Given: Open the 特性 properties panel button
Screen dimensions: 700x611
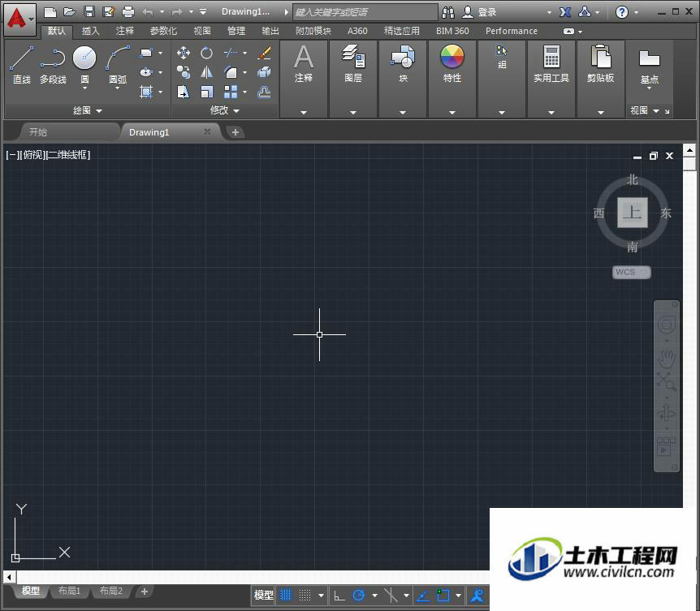Looking at the screenshot, I should [x=452, y=66].
